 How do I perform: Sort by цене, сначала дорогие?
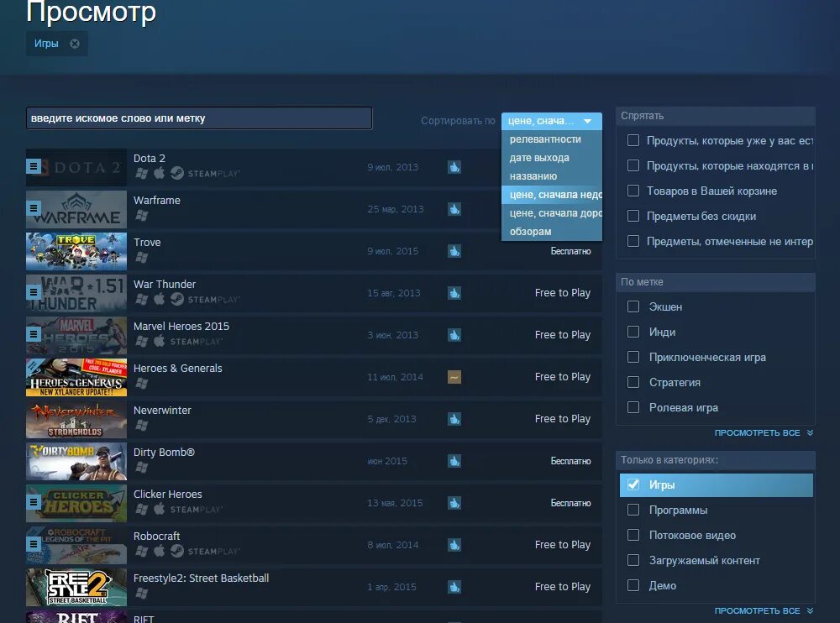click(x=551, y=213)
